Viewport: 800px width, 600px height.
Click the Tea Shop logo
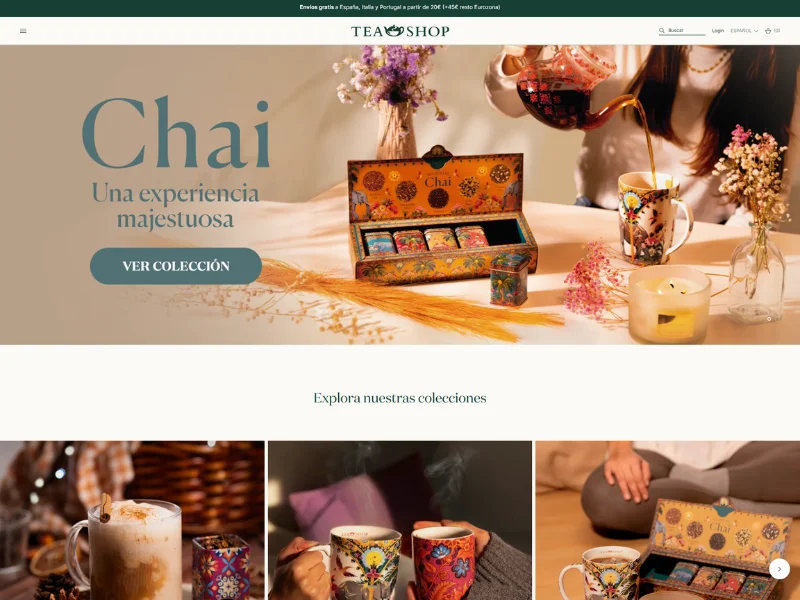[x=400, y=31]
